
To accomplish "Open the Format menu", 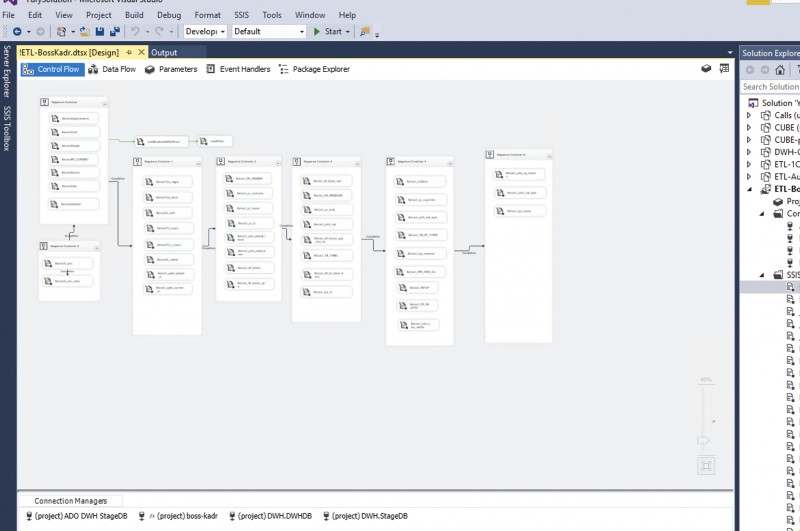I will [x=208, y=15].
